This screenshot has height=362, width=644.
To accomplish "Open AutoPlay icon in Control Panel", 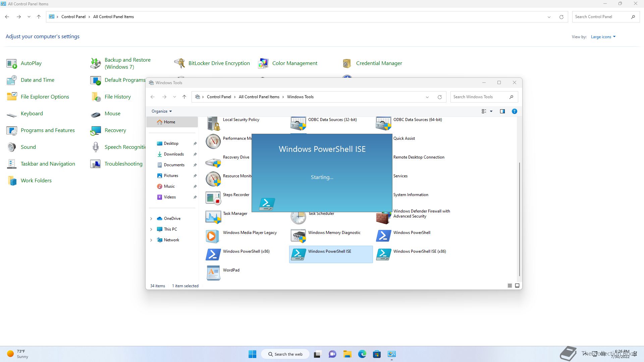I will tap(12, 63).
